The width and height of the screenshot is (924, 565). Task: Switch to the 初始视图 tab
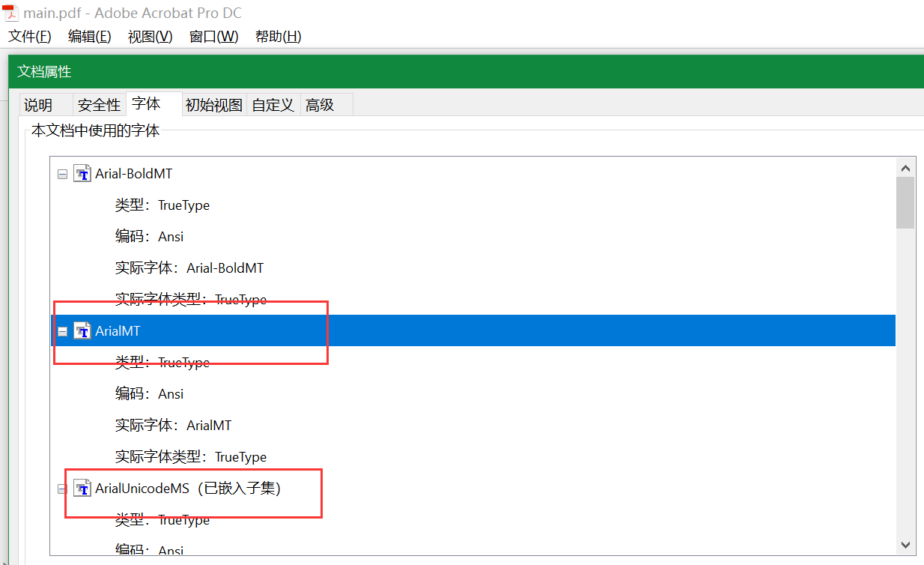tap(213, 104)
